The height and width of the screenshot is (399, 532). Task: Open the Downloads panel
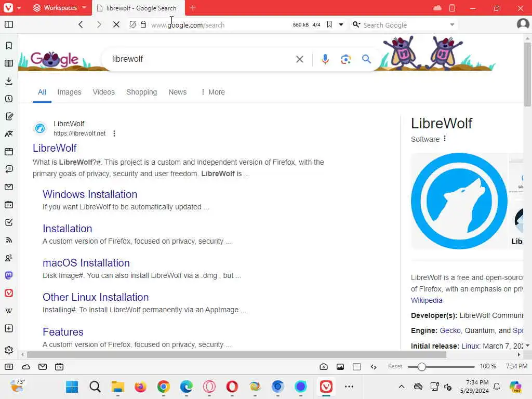(9, 81)
